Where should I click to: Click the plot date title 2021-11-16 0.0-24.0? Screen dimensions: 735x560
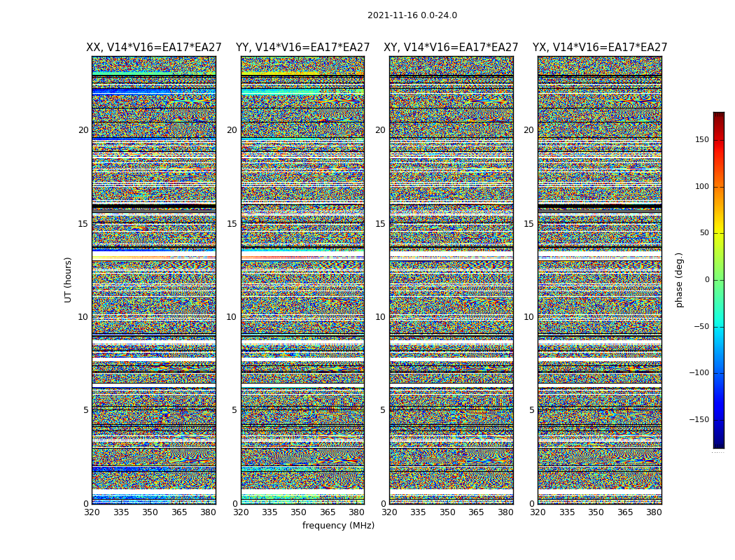[412, 15]
